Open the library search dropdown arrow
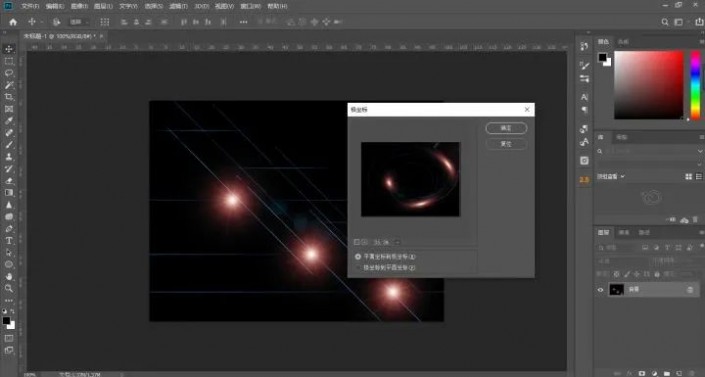 (700, 152)
